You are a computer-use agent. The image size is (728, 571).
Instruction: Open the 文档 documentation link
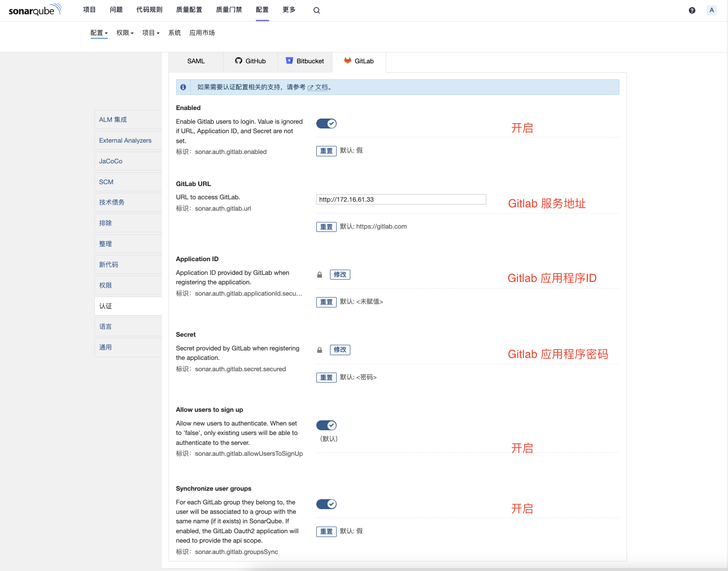[x=318, y=87]
